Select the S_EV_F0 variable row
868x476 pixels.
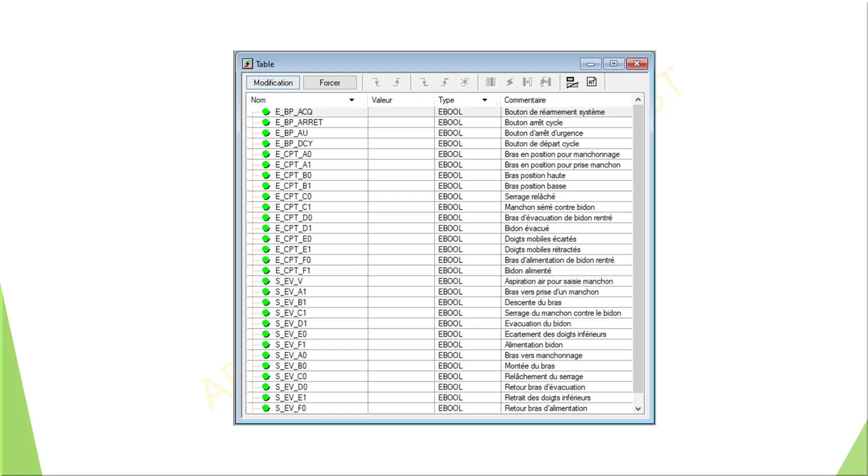(291, 408)
